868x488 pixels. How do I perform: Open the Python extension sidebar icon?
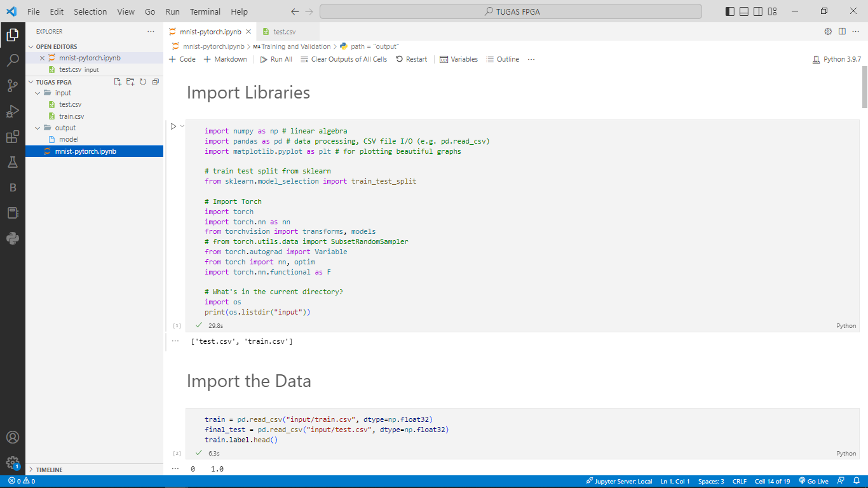[12, 238]
